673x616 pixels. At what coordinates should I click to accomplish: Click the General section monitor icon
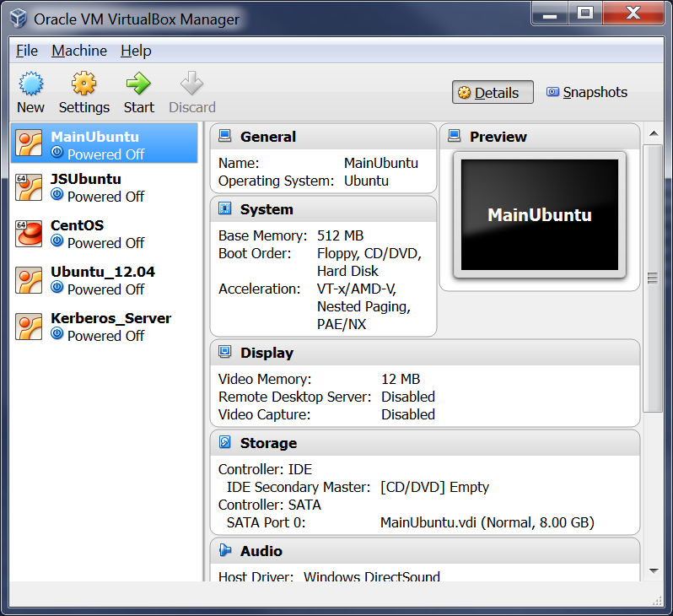coord(225,136)
